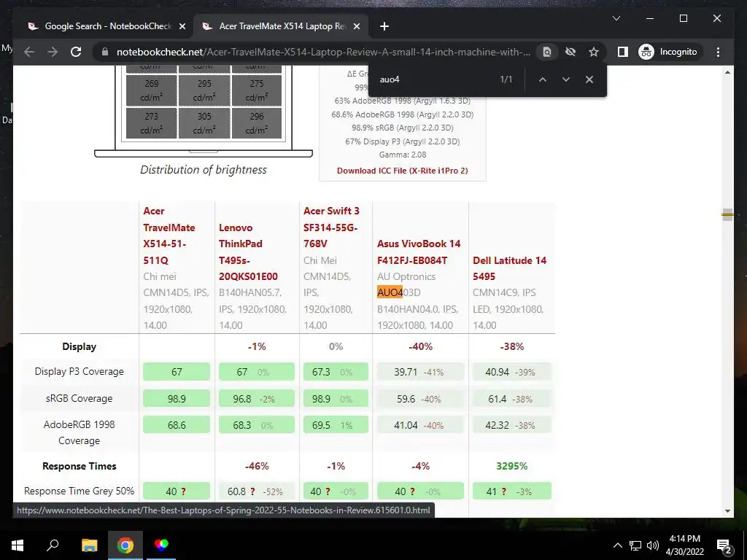Click the Chrome taskbar icon
The height and width of the screenshot is (560, 747).
125,545
